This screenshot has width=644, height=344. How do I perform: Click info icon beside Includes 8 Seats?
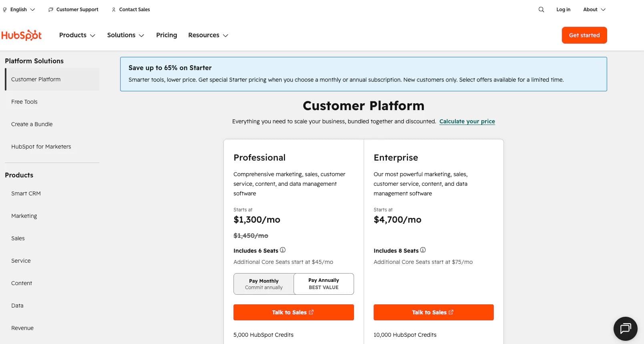point(423,250)
